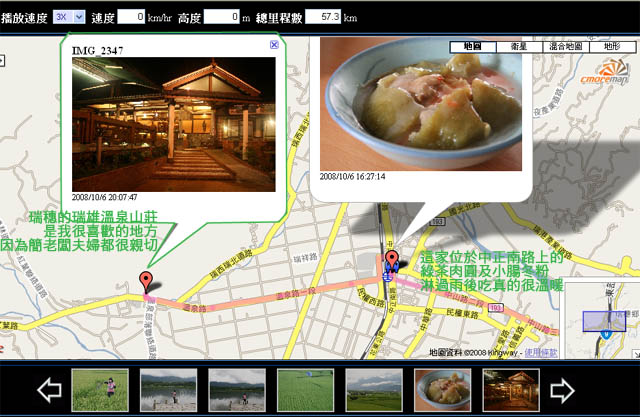Click the 這家位於中正南路上的 caption text

tap(492, 257)
